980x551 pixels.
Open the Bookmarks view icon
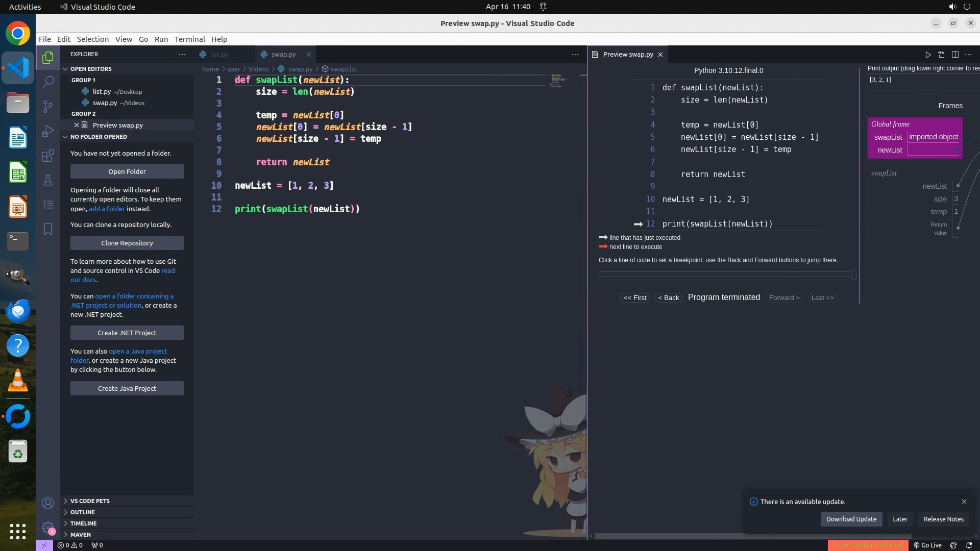coord(48,229)
